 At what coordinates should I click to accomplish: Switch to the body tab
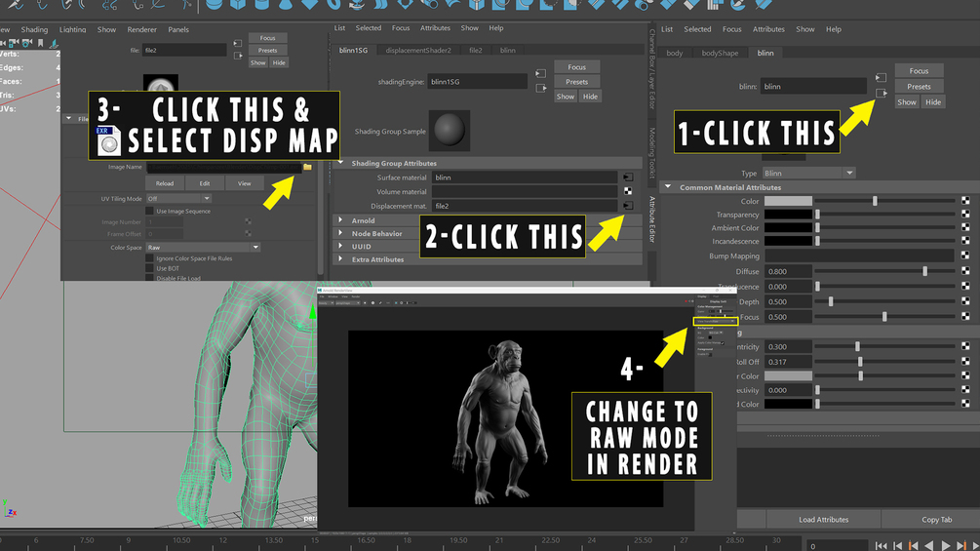coord(675,53)
